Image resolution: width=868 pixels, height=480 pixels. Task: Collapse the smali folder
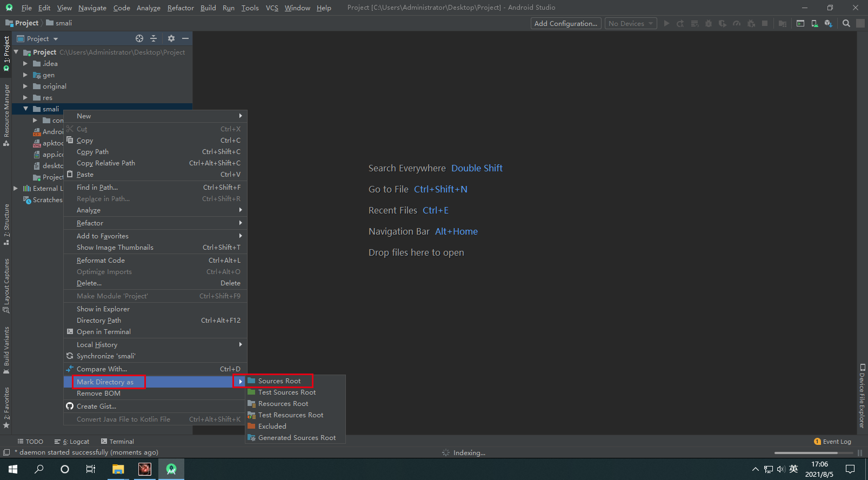tap(25, 109)
